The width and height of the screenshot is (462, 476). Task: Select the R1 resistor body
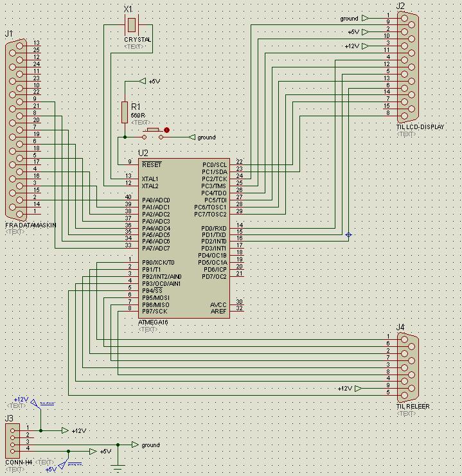pyautogui.click(x=125, y=112)
